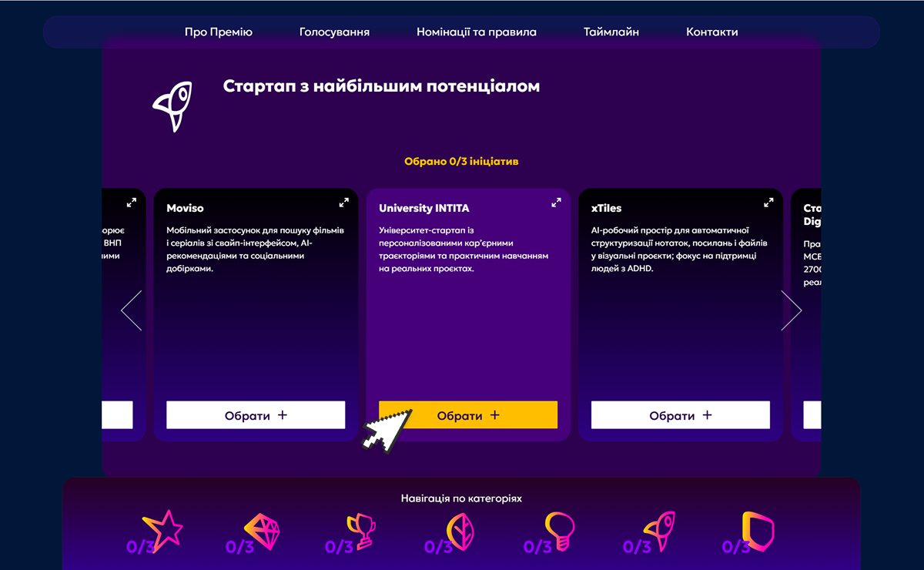Image resolution: width=924 pixels, height=570 pixels.
Task: Show previous startups with left carousel arrow
Action: (x=132, y=310)
